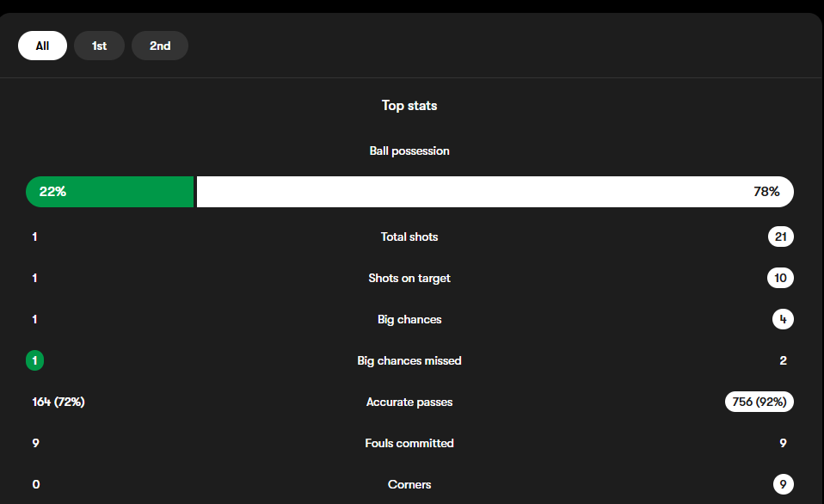Click the 164 (72%) accurate passes value
This screenshot has height=504, width=824.
click(x=58, y=402)
